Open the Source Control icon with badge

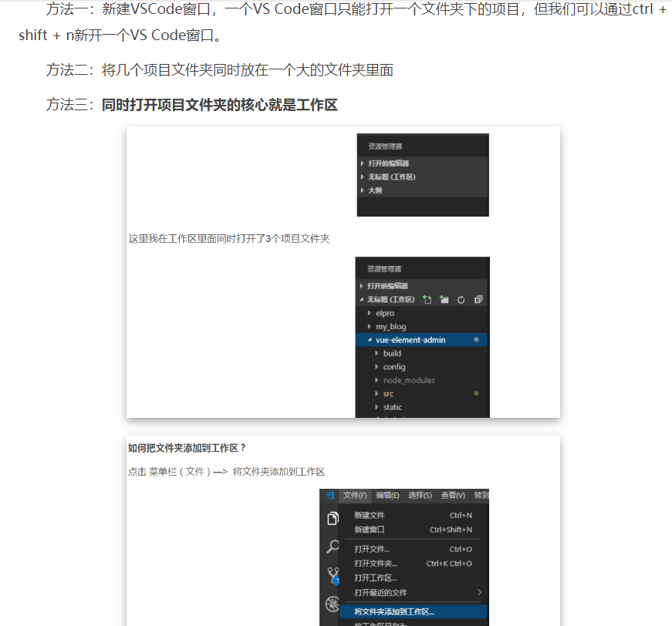[x=333, y=575]
